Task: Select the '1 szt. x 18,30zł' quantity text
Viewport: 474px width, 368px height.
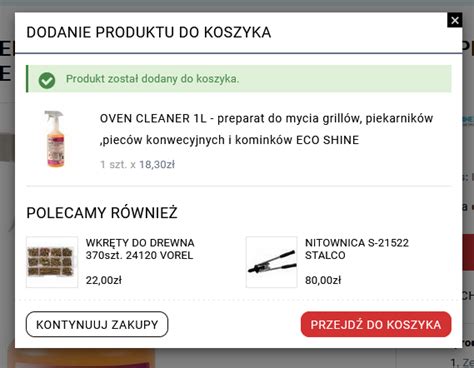Action: pos(137,164)
